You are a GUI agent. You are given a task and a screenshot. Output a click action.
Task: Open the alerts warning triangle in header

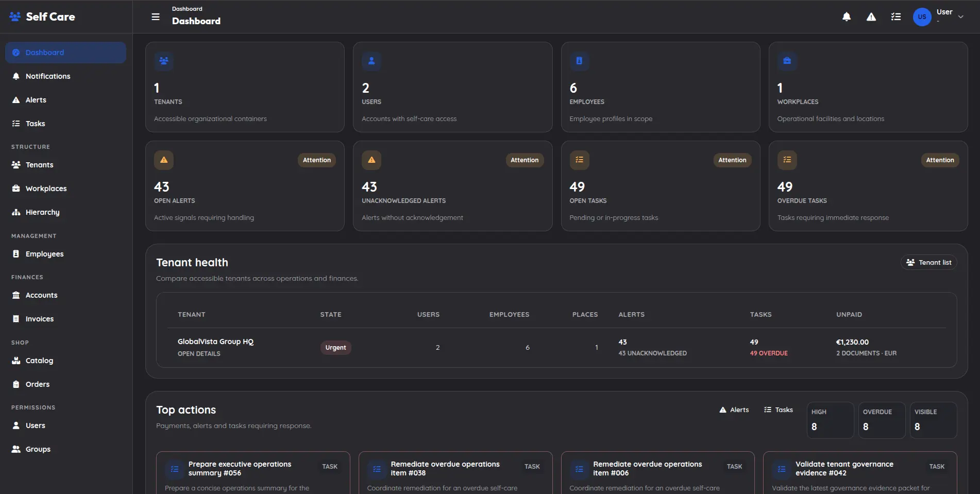(x=871, y=17)
